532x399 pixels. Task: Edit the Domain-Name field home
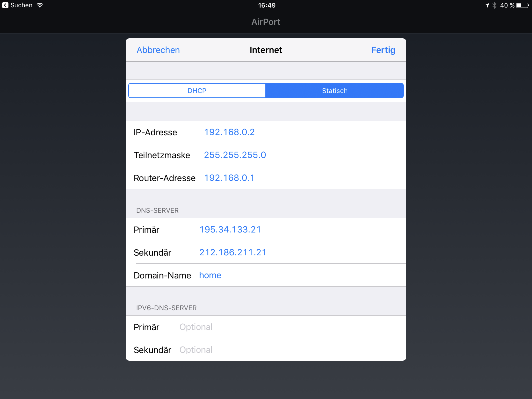[210, 275]
